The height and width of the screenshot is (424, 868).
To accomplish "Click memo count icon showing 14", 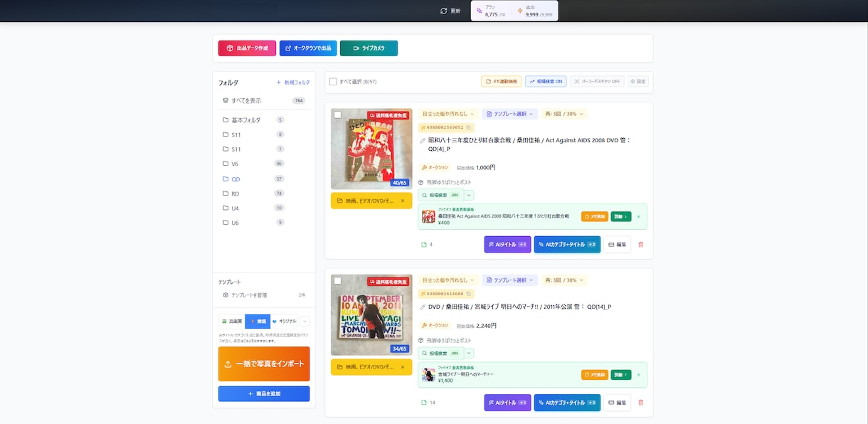I will coord(424,403).
